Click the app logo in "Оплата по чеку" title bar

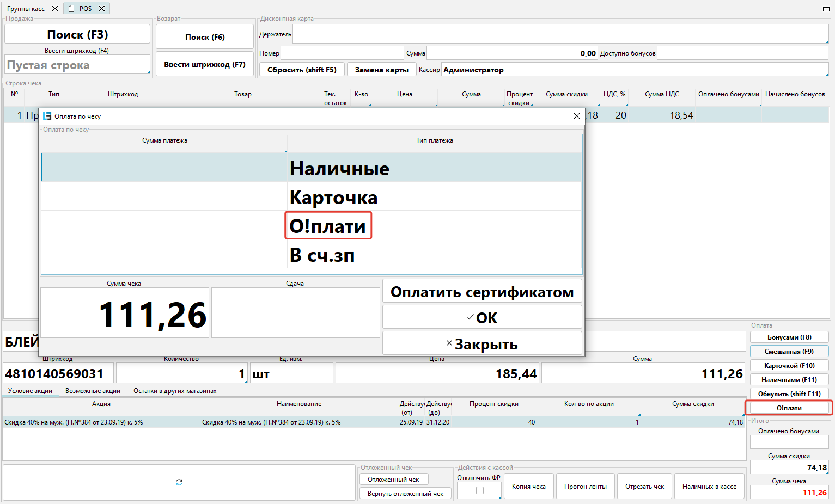pyautogui.click(x=47, y=116)
